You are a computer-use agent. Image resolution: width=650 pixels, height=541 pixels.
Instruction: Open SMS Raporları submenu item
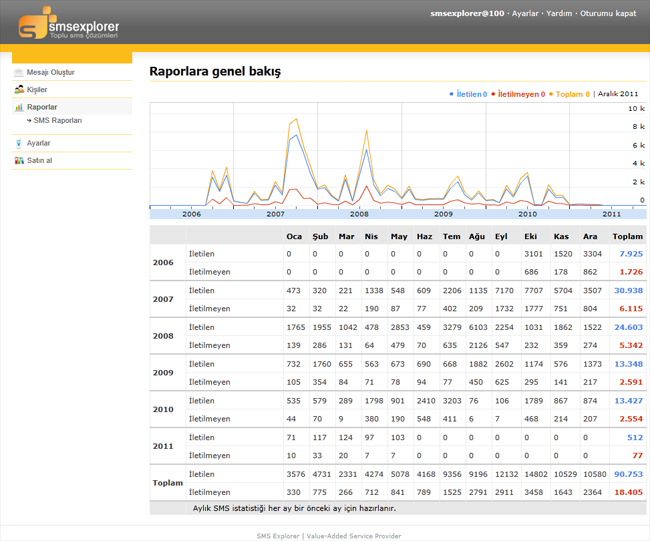coord(58,121)
